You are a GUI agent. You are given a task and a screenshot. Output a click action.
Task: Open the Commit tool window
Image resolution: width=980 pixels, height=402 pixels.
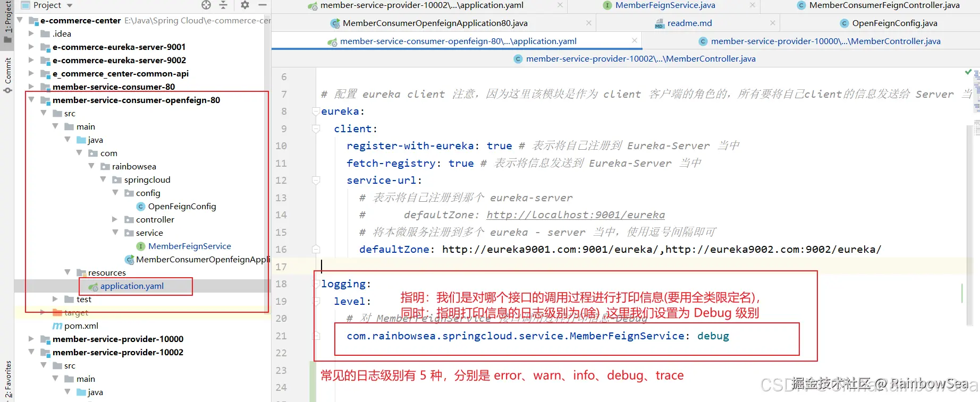pyautogui.click(x=7, y=75)
